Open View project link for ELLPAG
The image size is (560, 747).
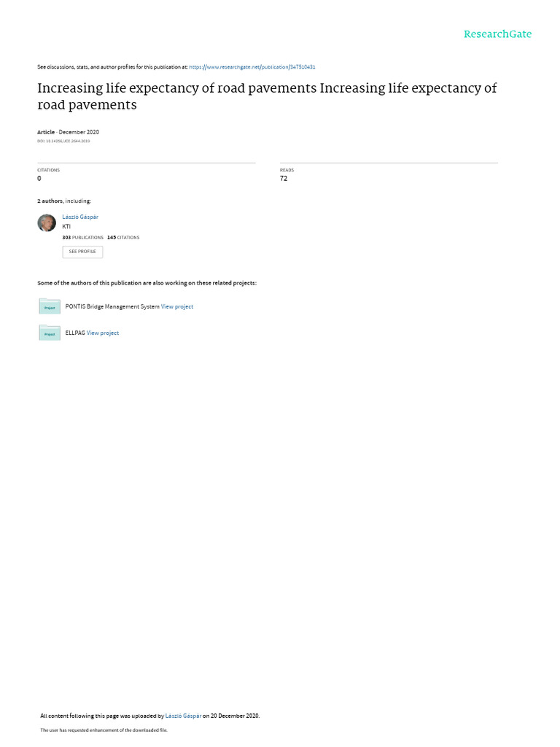103,333
